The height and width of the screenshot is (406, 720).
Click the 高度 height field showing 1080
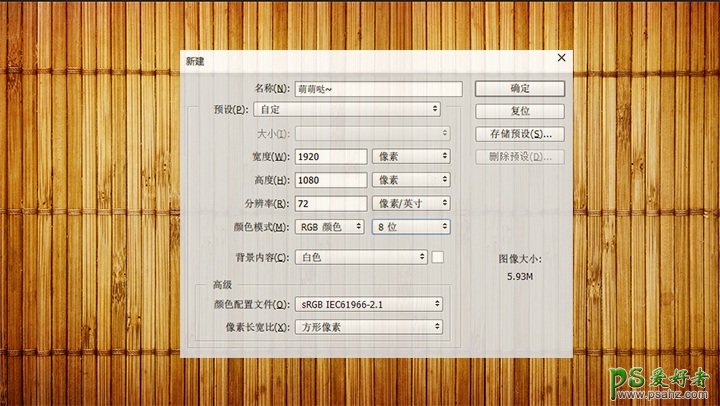click(331, 180)
